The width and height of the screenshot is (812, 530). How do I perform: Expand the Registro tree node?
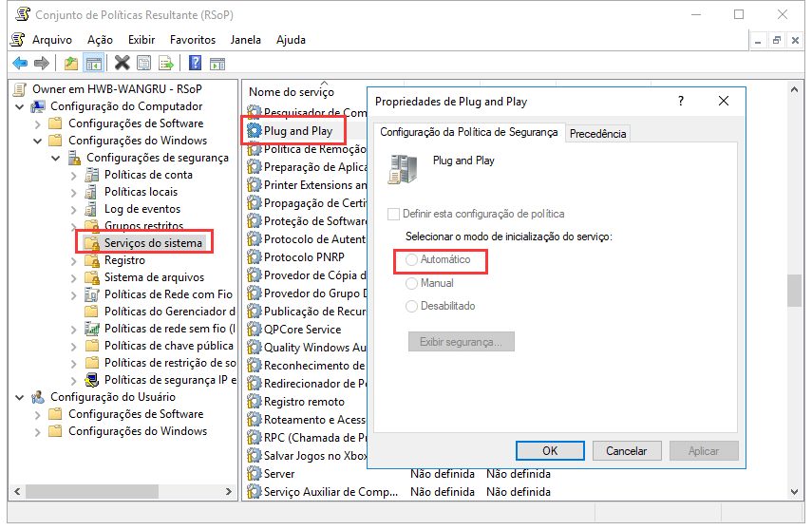(x=73, y=260)
